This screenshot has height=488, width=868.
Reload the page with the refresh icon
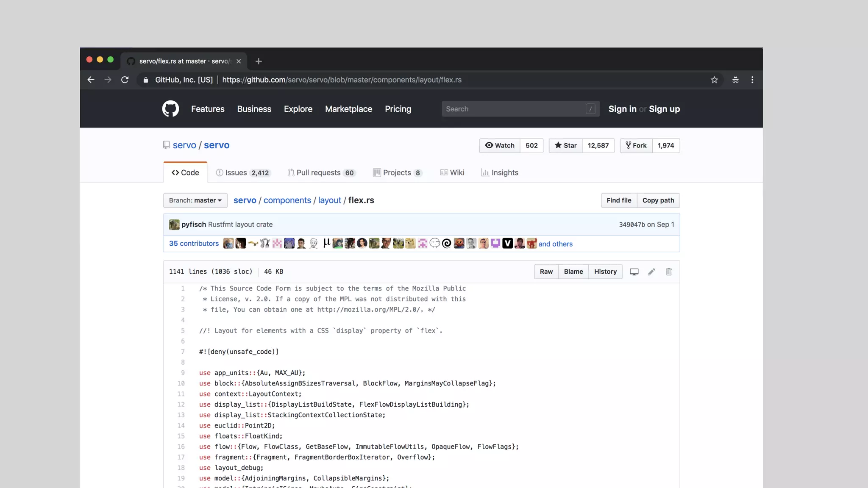coord(125,80)
